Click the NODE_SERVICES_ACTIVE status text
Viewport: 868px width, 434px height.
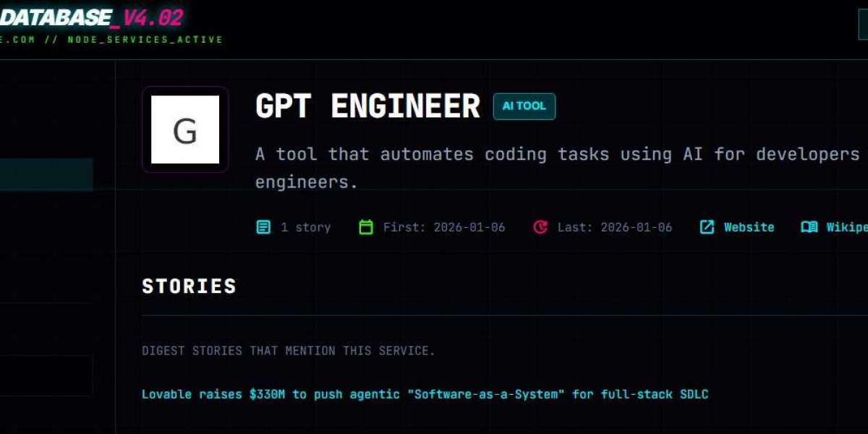145,39
